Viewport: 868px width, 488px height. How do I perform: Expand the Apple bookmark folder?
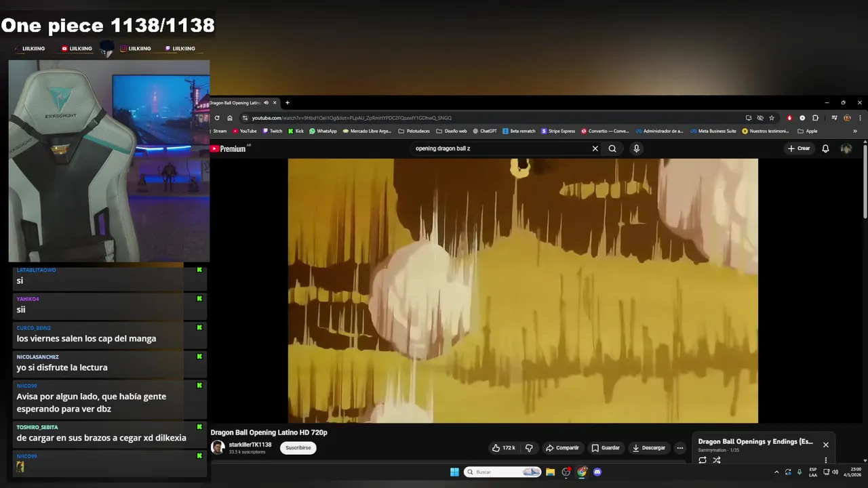tap(808, 131)
